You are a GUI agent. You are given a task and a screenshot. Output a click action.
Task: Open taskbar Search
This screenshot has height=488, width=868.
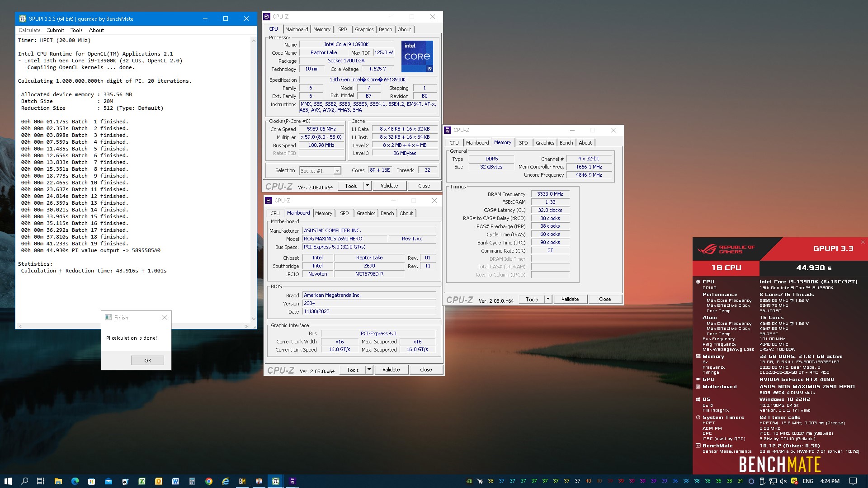[24, 481]
